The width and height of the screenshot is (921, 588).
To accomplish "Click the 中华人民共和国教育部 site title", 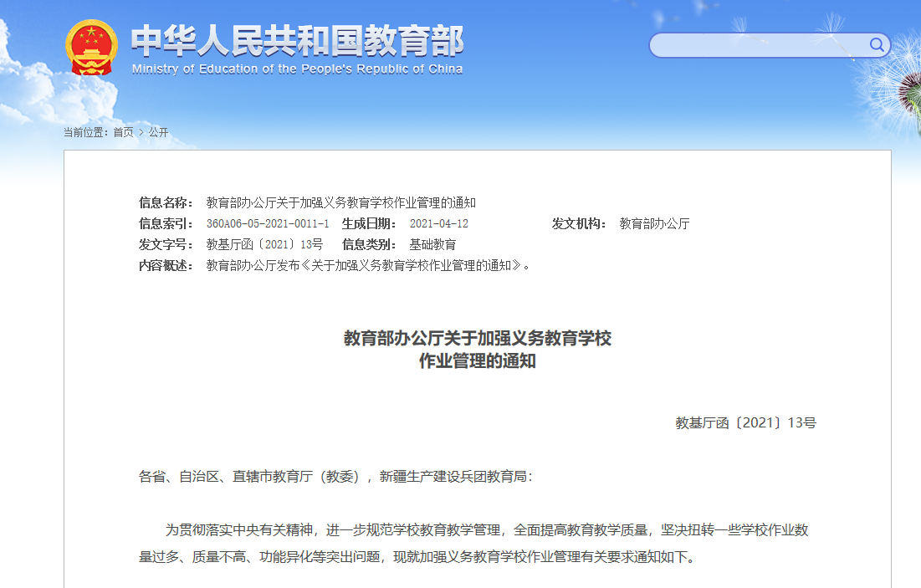I will pos(297,41).
